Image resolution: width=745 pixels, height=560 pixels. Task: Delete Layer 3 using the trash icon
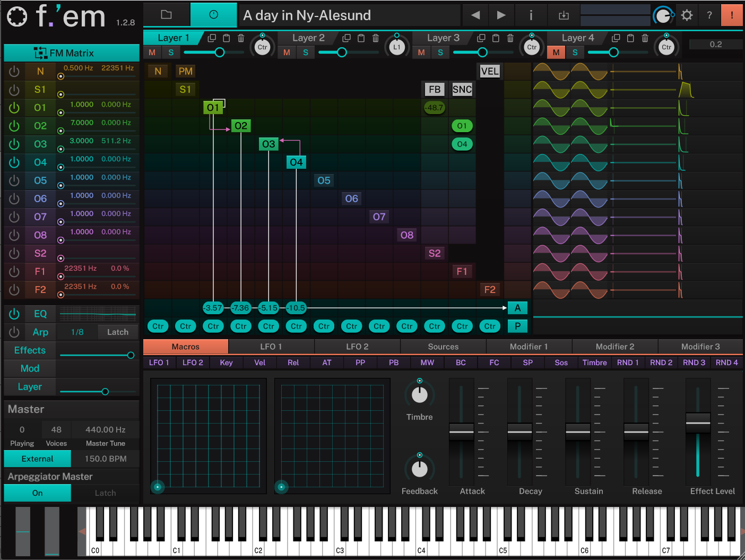point(510,38)
